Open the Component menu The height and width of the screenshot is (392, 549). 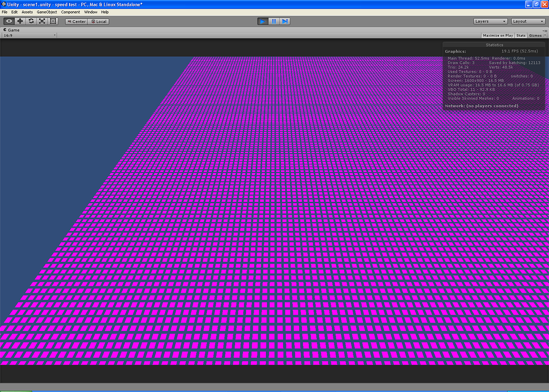tap(70, 12)
